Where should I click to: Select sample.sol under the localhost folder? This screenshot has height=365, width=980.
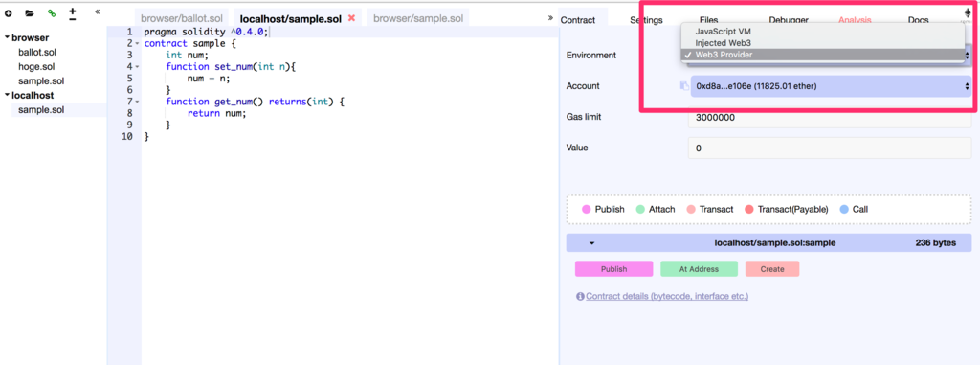(x=41, y=109)
